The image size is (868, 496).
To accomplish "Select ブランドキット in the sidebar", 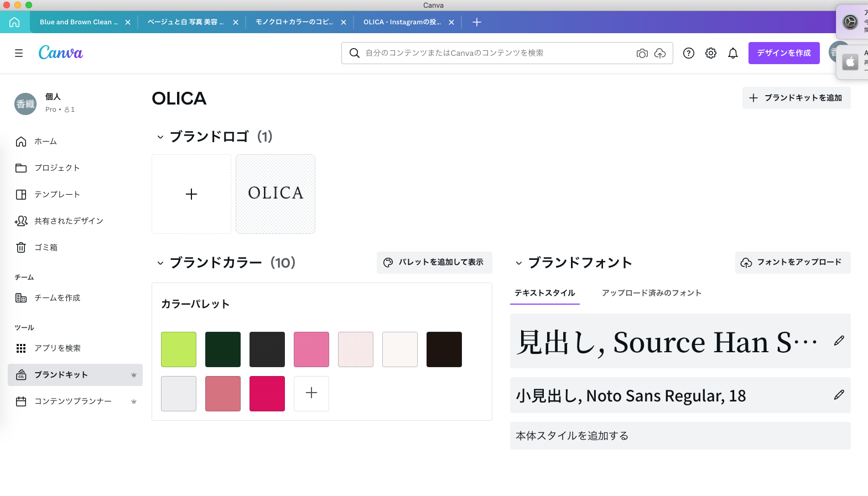I will [75, 375].
